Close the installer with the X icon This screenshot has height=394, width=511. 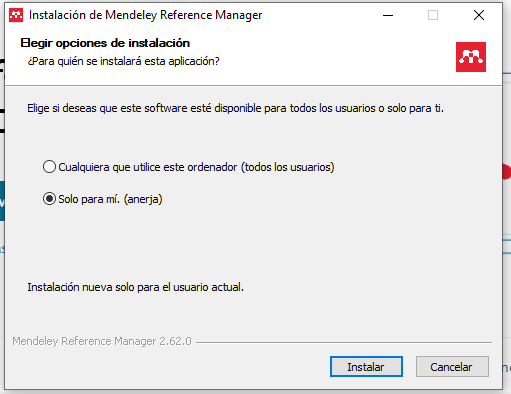click(x=479, y=15)
